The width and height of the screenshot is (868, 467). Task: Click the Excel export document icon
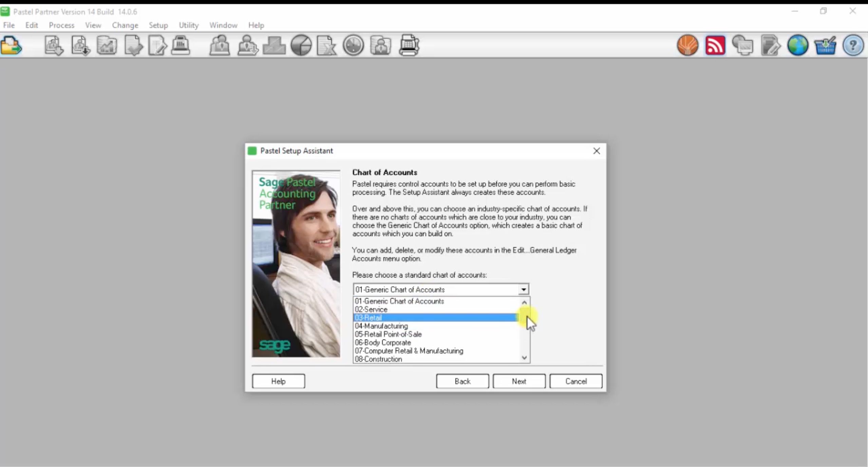click(x=326, y=45)
